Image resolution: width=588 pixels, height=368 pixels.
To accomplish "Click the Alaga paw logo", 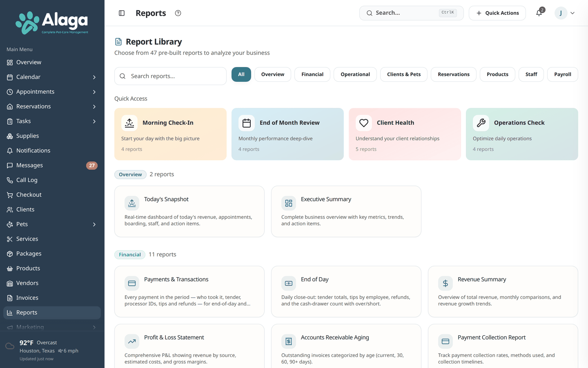I will click(x=27, y=22).
